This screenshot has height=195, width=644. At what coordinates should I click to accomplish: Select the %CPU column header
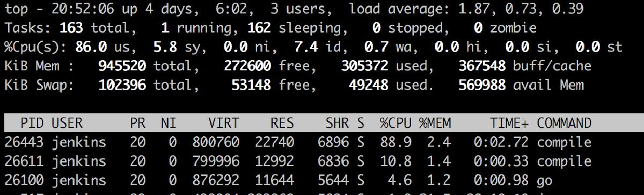pyautogui.click(x=396, y=123)
